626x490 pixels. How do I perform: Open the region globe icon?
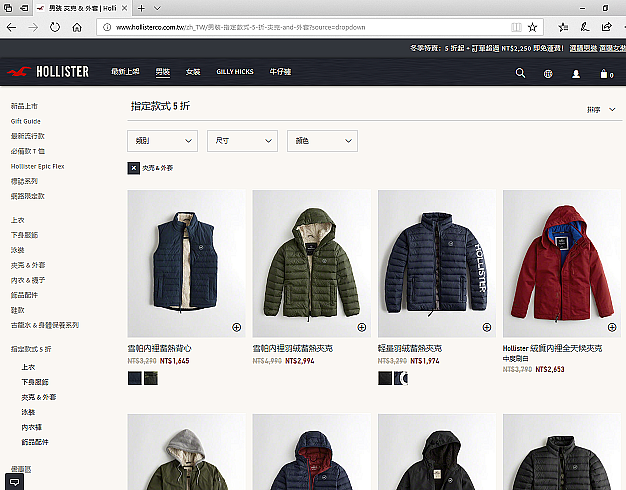point(548,74)
